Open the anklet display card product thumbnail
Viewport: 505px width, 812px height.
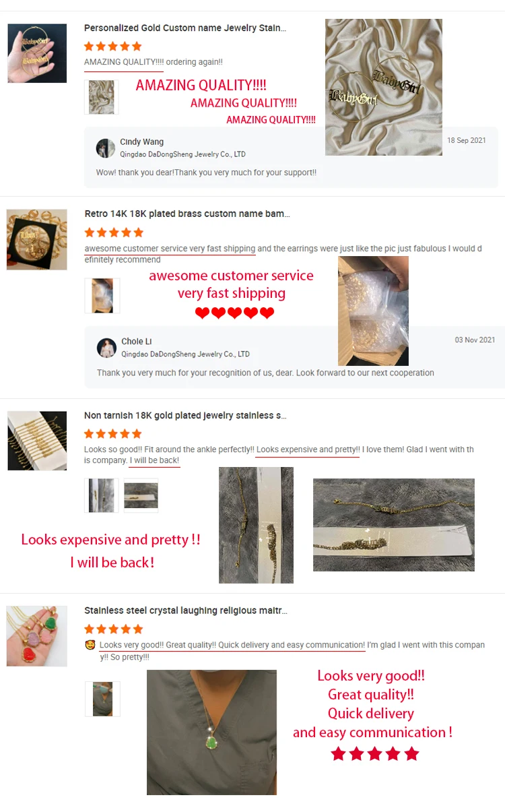coord(37,441)
